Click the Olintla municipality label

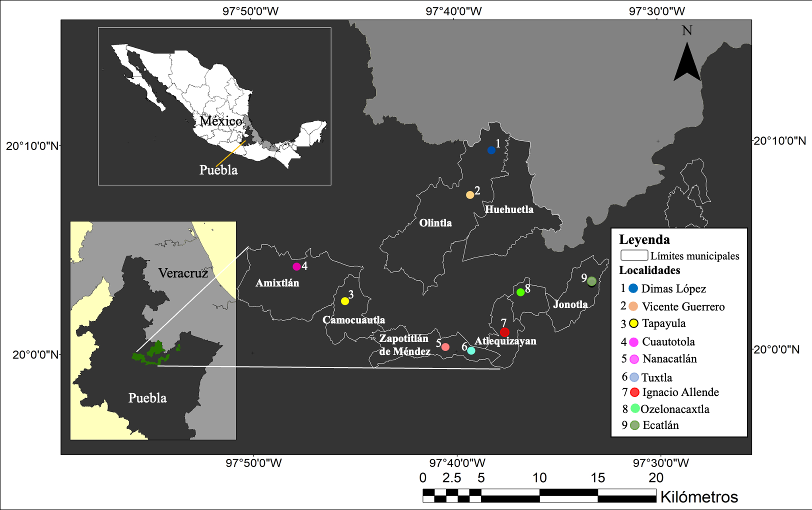[x=435, y=223]
